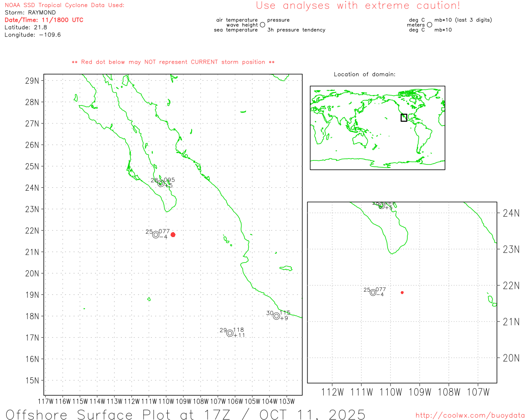Viewport: 525px width, 420px height.
Task: Click legend circle beside meters label
Action: (429, 25)
